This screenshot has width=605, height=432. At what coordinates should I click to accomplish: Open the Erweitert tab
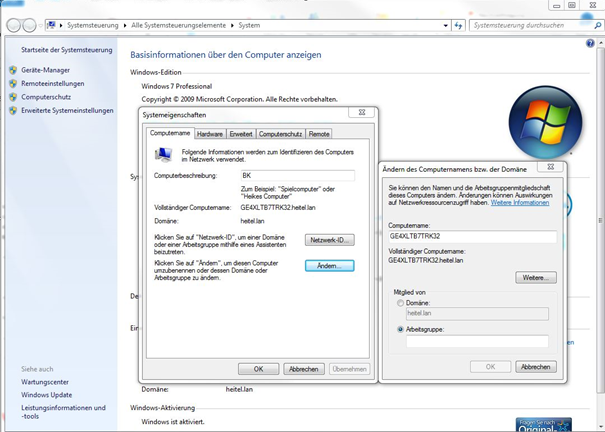[x=241, y=134]
